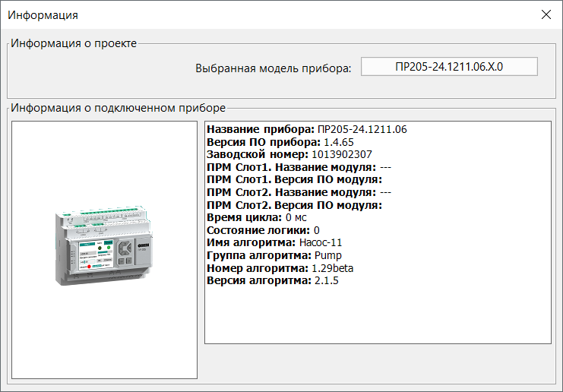Click ПРМ Слот2. Версия ПО модуля line

(295, 205)
